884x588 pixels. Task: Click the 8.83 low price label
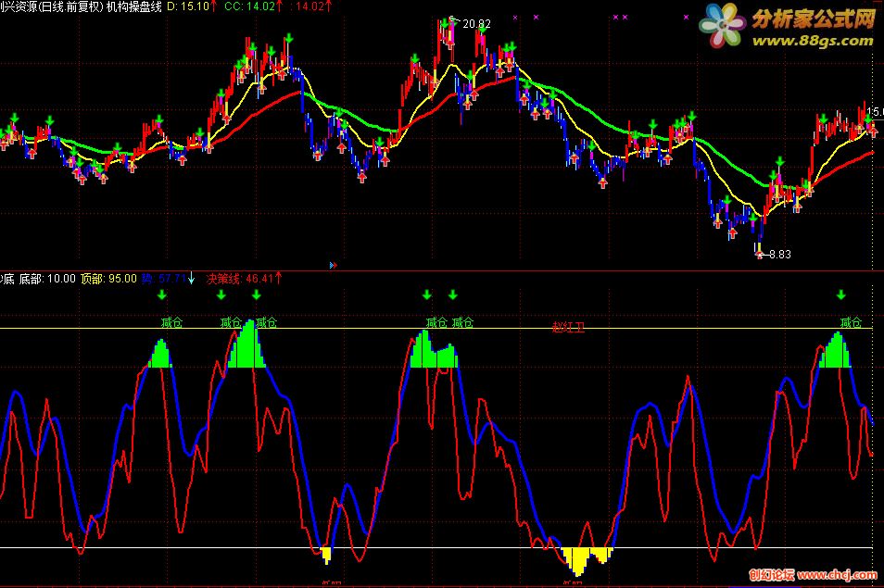click(780, 255)
